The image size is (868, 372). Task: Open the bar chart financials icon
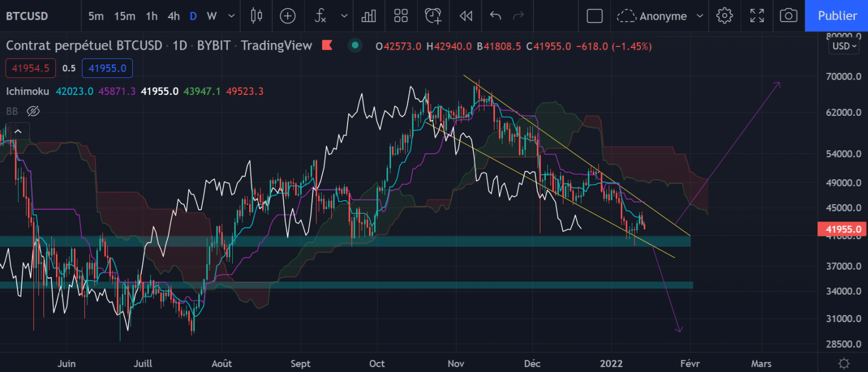(x=368, y=16)
